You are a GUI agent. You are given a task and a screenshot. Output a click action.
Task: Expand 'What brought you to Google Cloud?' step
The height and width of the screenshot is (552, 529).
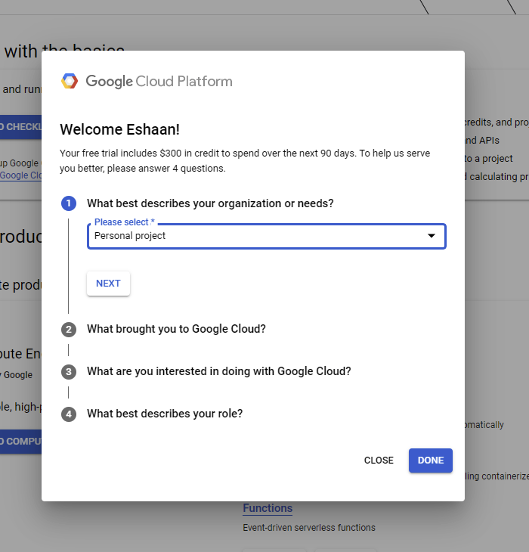(x=176, y=329)
